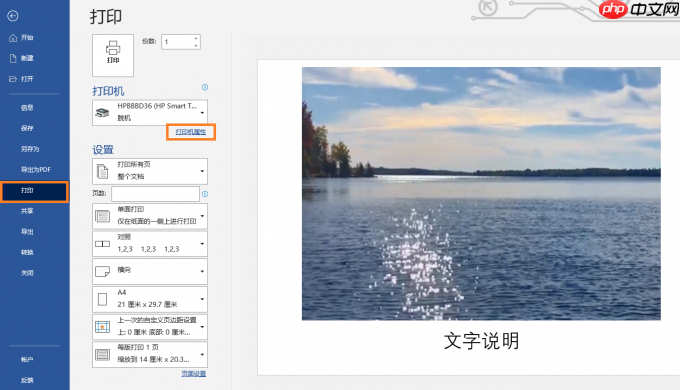
Task: Expand the 单面打印 sides dropdown
Action: 150,216
